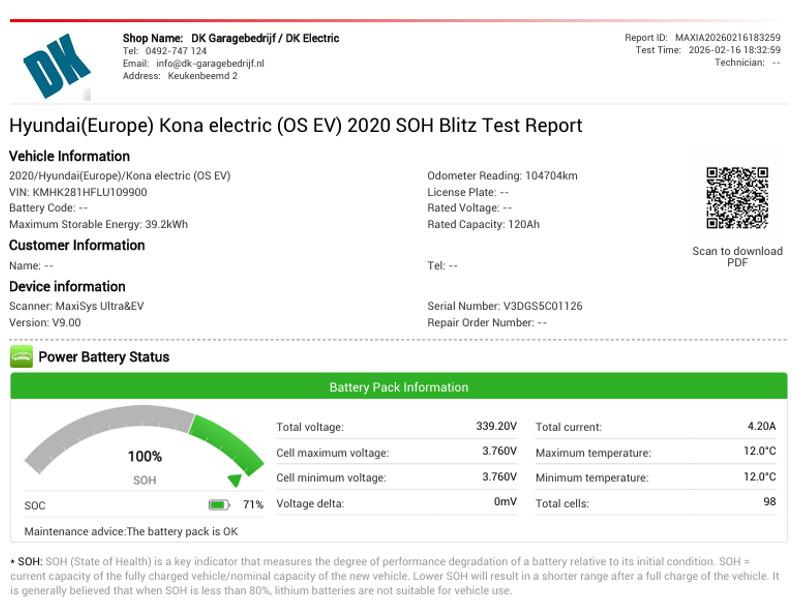Image resolution: width=800 pixels, height=600 pixels.
Task: Click the Total voltage 339.20V value
Action: 496,427
